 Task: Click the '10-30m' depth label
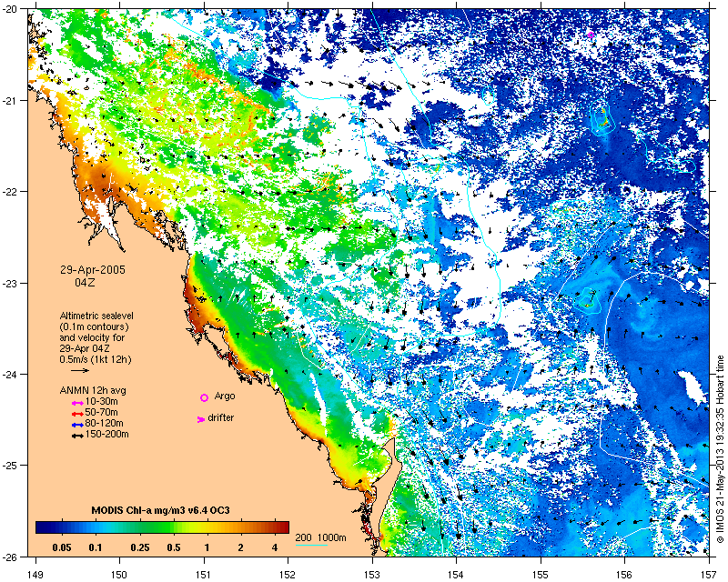coord(102,401)
